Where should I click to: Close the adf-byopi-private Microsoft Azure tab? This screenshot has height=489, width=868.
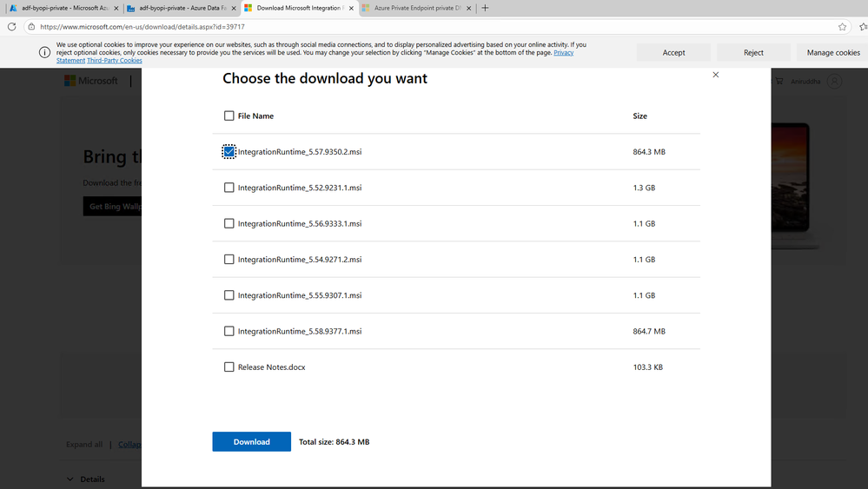pos(116,9)
